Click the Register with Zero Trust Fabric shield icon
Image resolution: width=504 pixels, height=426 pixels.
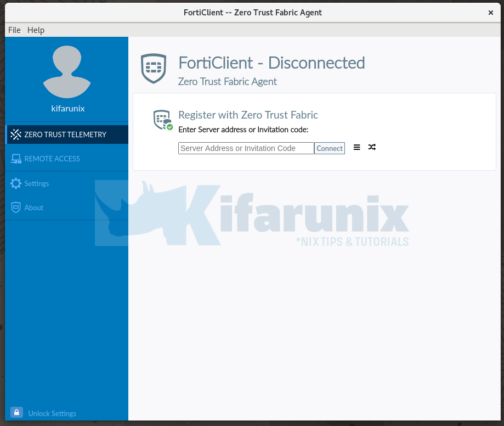(163, 120)
